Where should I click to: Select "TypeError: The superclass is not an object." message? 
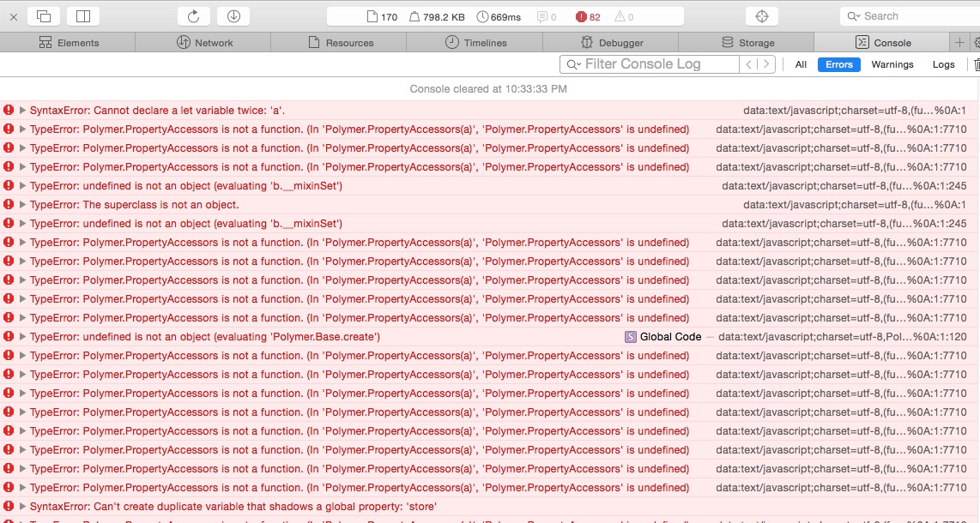click(x=135, y=205)
